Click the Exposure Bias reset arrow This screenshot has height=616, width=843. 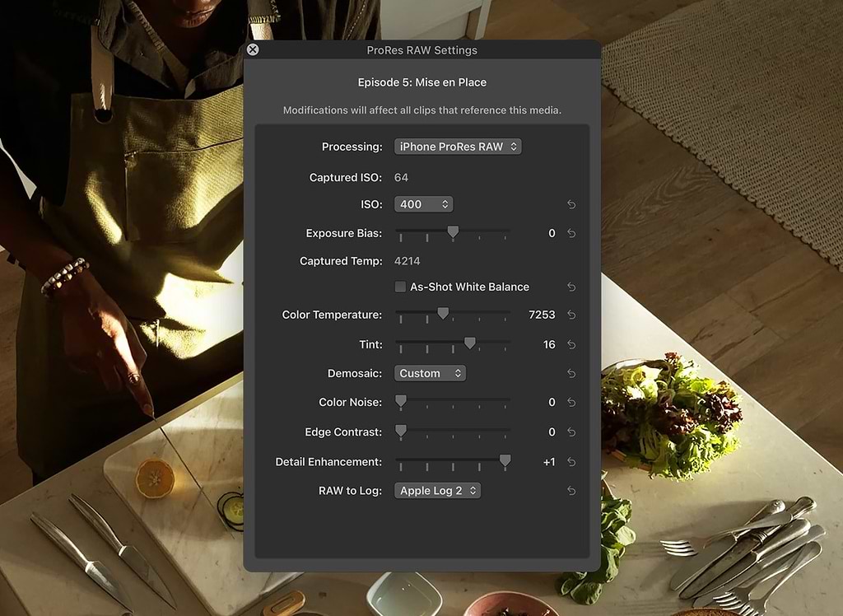571,233
